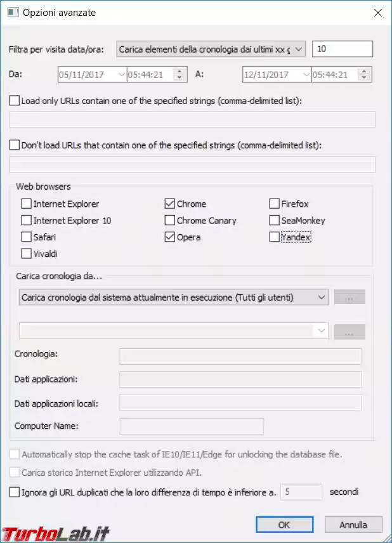This screenshot has height=543, width=392.
Task: Tick the Firefox browser checkbox
Action: 275,204
